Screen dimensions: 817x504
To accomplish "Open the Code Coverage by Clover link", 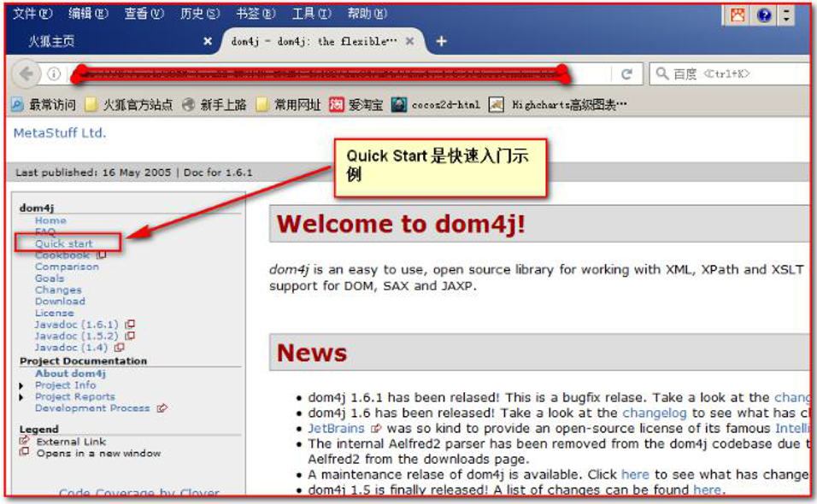I will [x=139, y=492].
